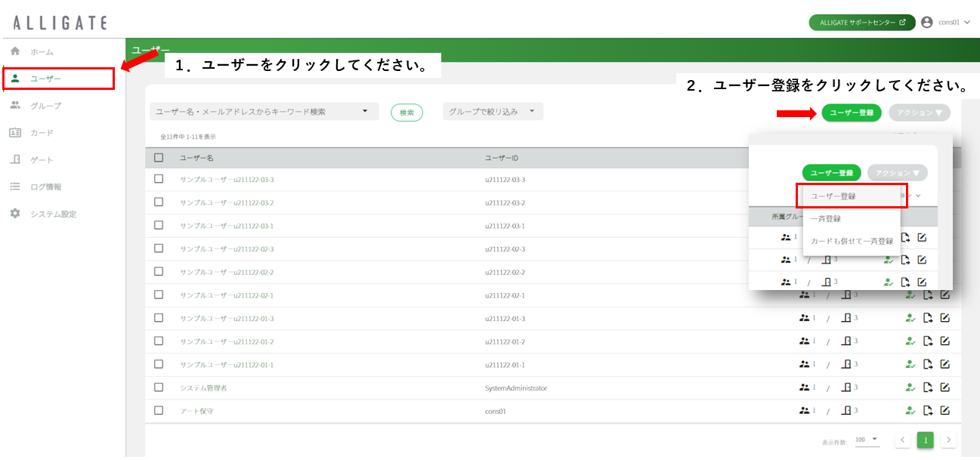
Task: Edit user サンプルユーザーu211122-01-1 via pencil icon
Action: point(944,365)
